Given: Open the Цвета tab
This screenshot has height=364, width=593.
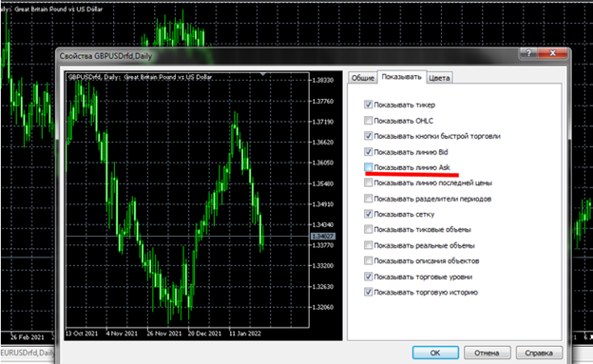Looking at the screenshot, I should [x=439, y=78].
